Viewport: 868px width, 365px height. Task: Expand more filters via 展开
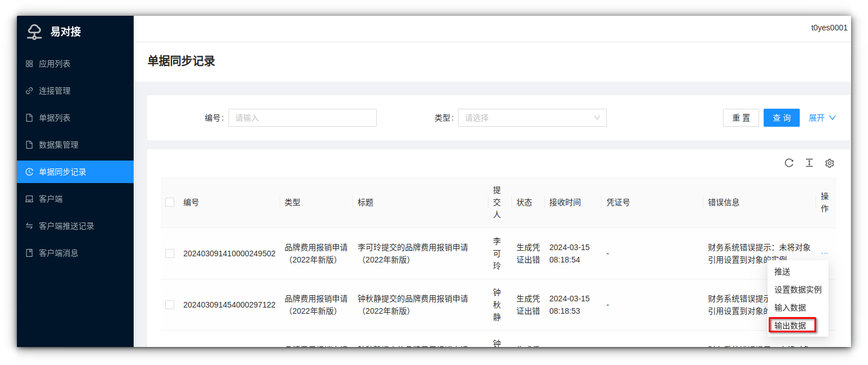coord(822,118)
